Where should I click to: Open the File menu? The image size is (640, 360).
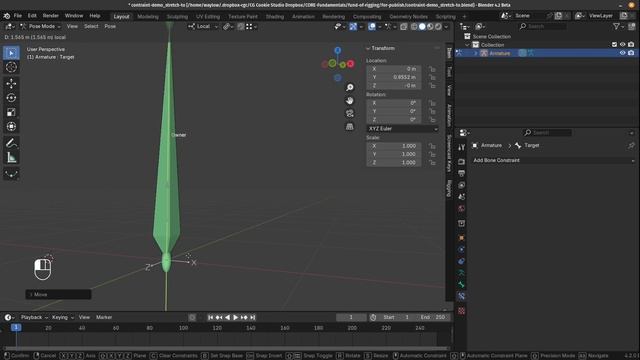click(18, 16)
